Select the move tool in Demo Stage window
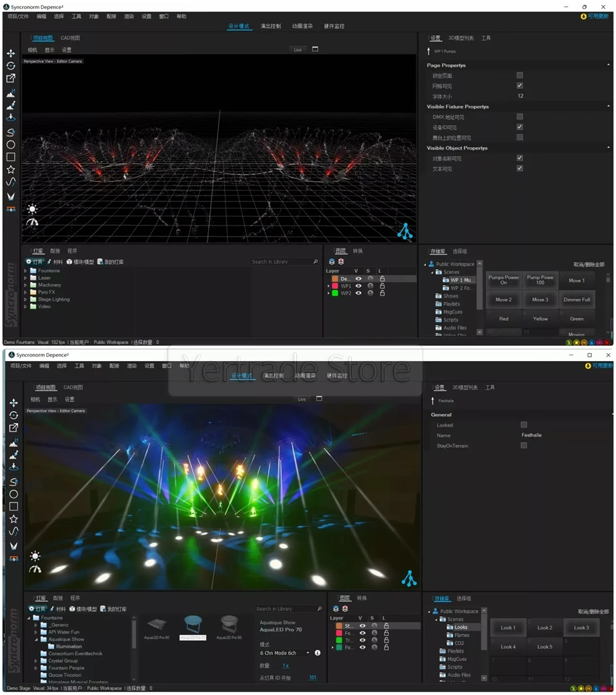Viewport: 616px width, 695px height. (x=14, y=402)
